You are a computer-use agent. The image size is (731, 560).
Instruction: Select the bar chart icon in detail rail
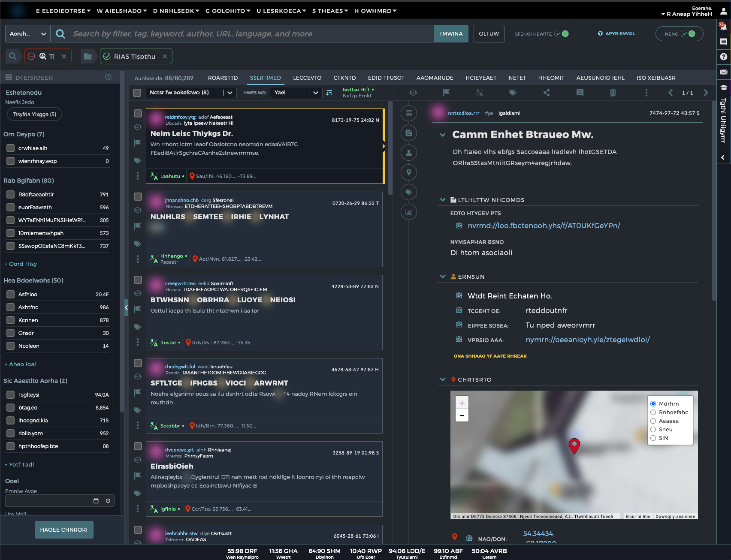click(409, 212)
